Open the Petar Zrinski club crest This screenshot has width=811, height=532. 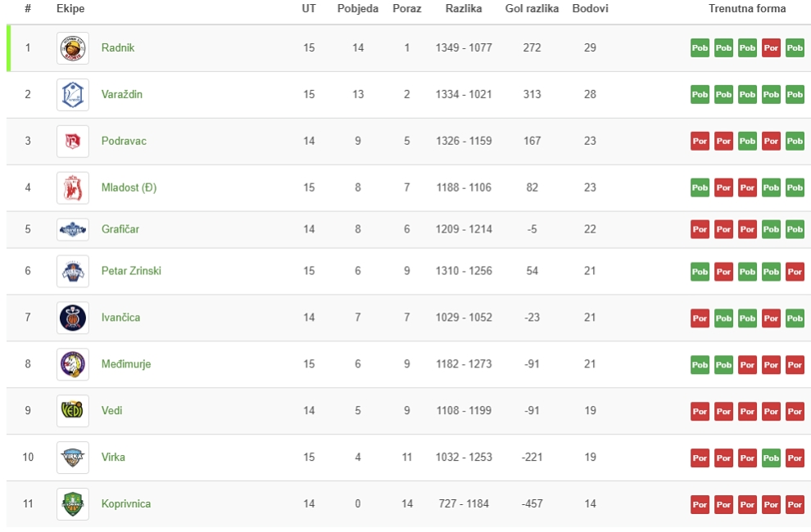[73, 271]
